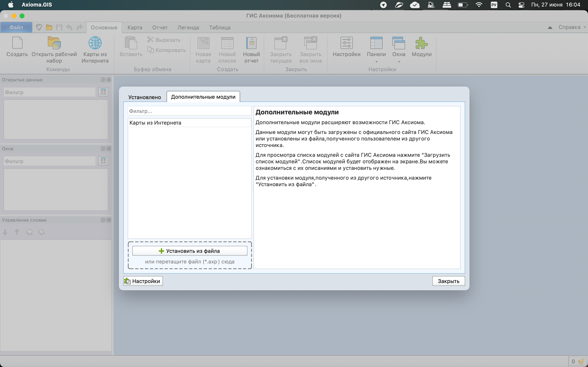Expand the Окна dropdown in ribbon
Screen dimensions: 588x367
pos(399,62)
